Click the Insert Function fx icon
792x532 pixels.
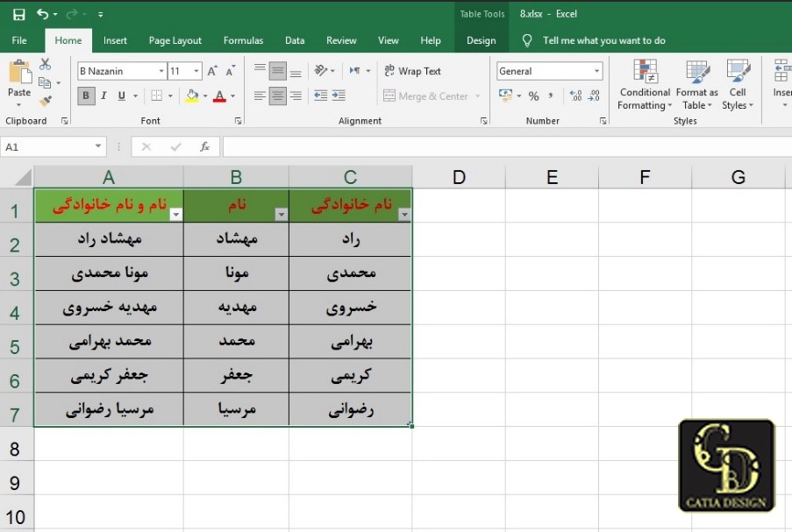tap(204, 147)
